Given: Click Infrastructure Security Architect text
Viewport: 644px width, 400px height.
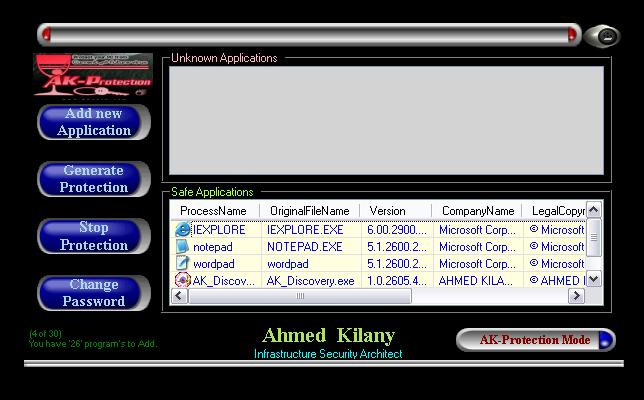Looking at the screenshot, I should pyautogui.click(x=328, y=354).
